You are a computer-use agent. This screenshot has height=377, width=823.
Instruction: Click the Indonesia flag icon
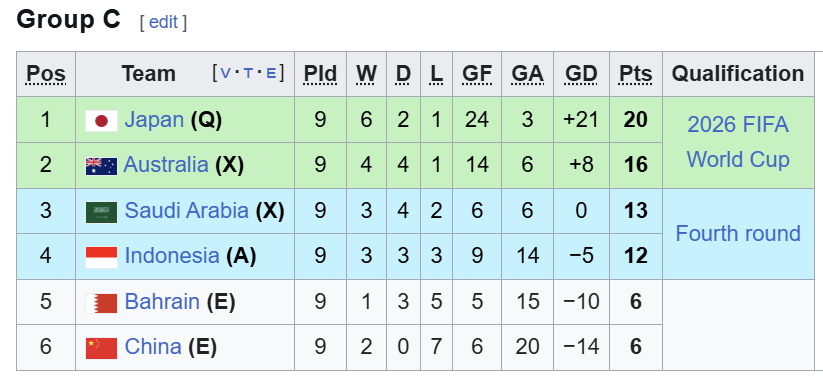click(101, 257)
